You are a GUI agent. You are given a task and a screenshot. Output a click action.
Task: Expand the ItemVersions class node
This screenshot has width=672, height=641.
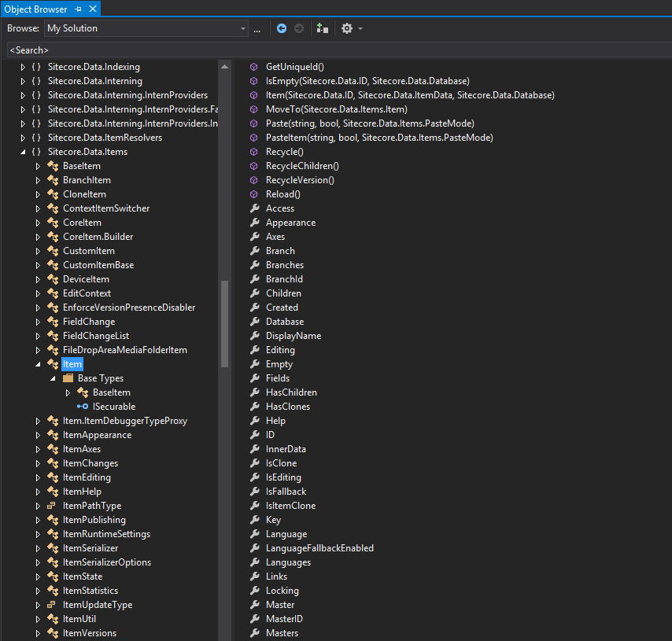tap(38, 633)
